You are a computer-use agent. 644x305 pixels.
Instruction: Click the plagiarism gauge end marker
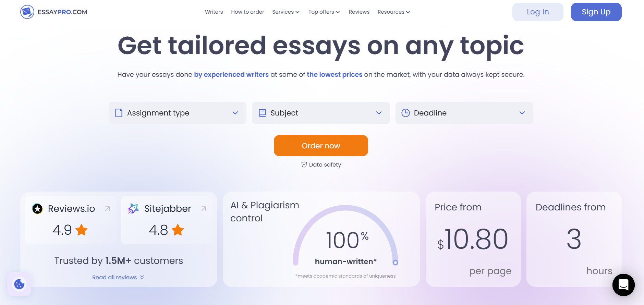[x=395, y=263]
